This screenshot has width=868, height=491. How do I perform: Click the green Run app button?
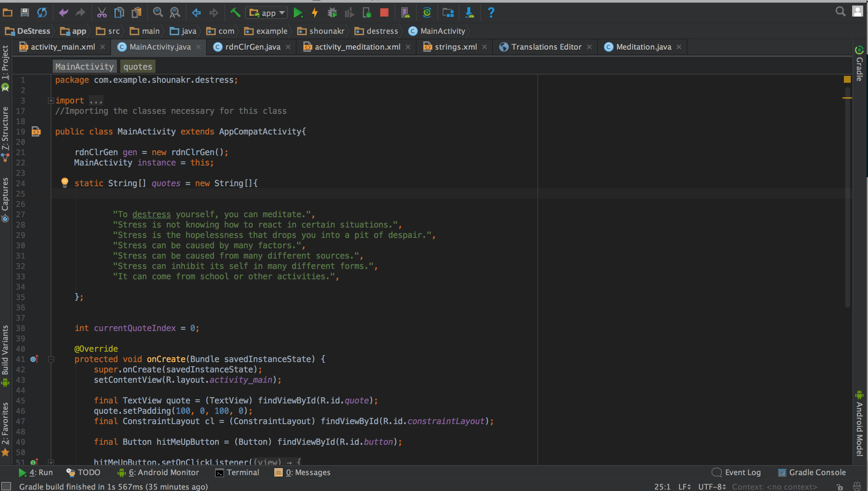[x=297, y=13]
